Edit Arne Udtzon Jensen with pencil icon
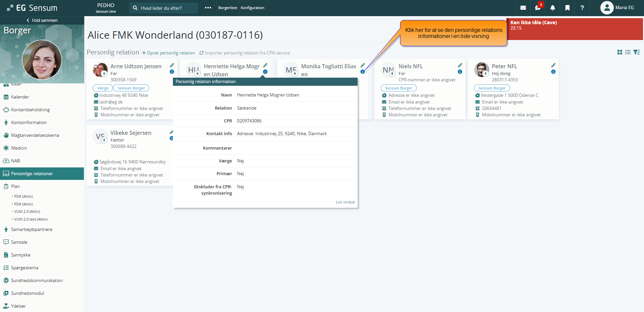The height and width of the screenshot is (312, 644). (172, 65)
